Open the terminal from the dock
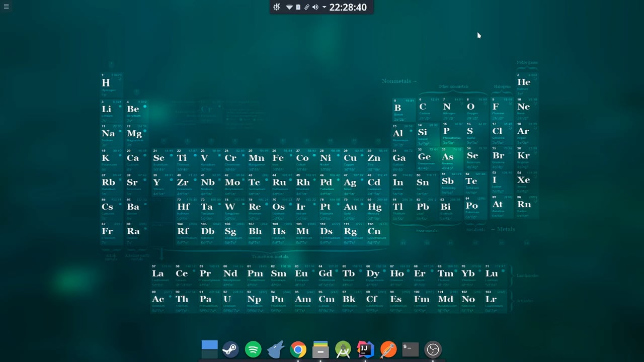Image resolution: width=644 pixels, height=362 pixels. point(411,349)
